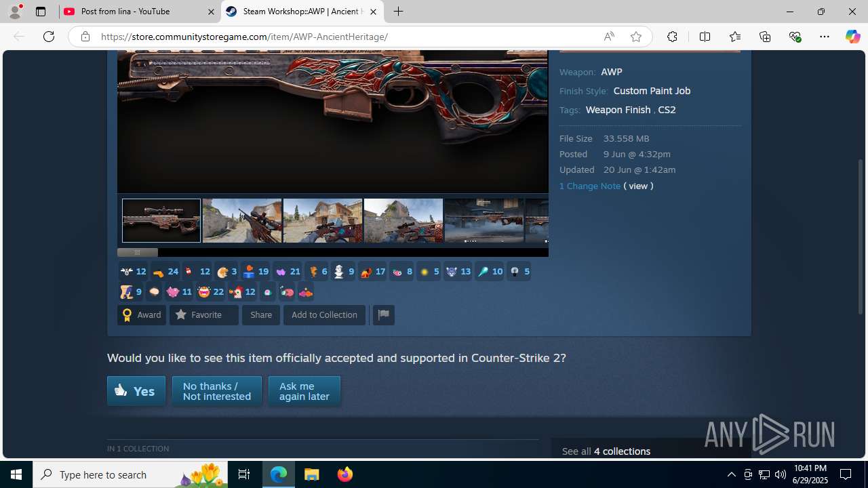
Task: Open the Weapon Finish tag link
Action: click(618, 110)
